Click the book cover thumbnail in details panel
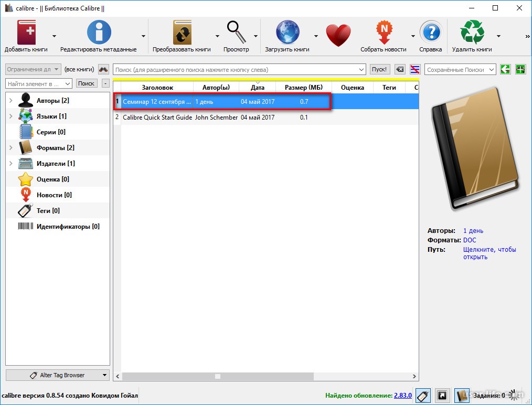The image size is (532, 405). pos(476,148)
